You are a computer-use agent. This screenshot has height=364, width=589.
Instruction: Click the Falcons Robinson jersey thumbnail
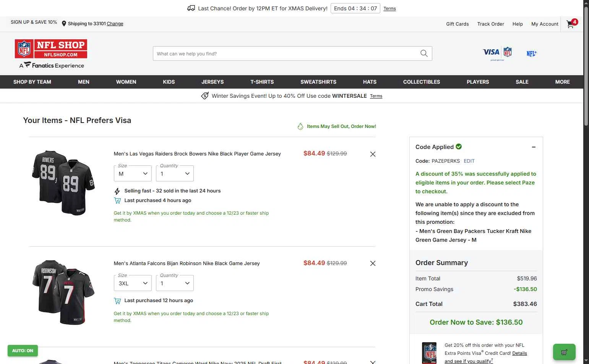pyautogui.click(x=63, y=292)
